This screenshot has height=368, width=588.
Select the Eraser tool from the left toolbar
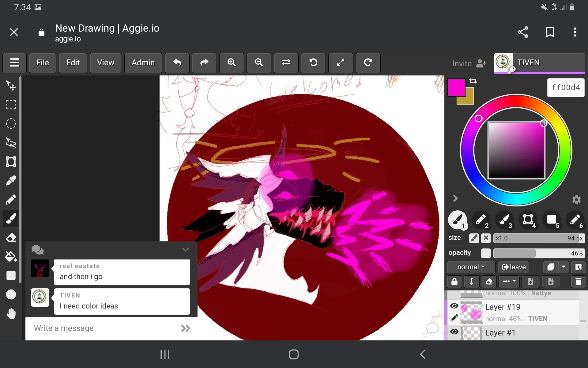coord(11,237)
